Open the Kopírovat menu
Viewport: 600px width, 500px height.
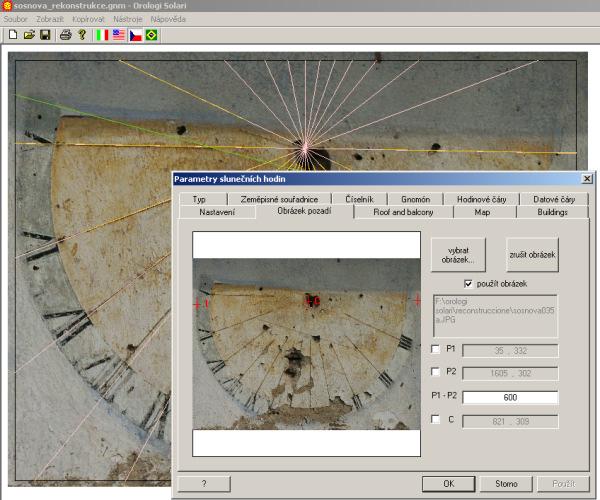88,19
